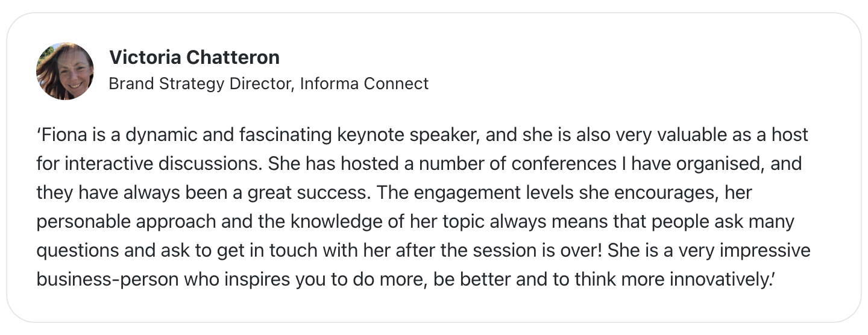Click Victoria Chatteron's profile photo
Screen dimensions: 868x335
click(65, 71)
